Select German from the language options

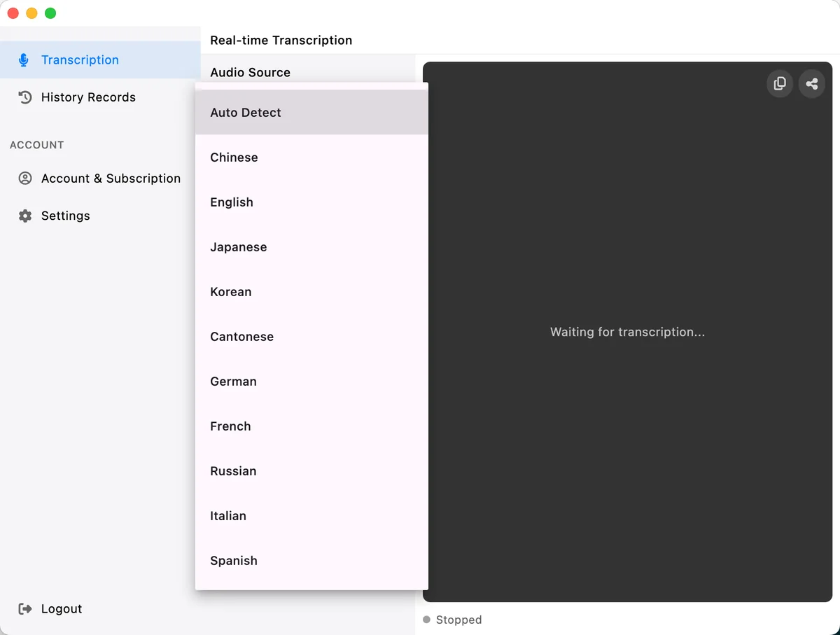pos(233,381)
